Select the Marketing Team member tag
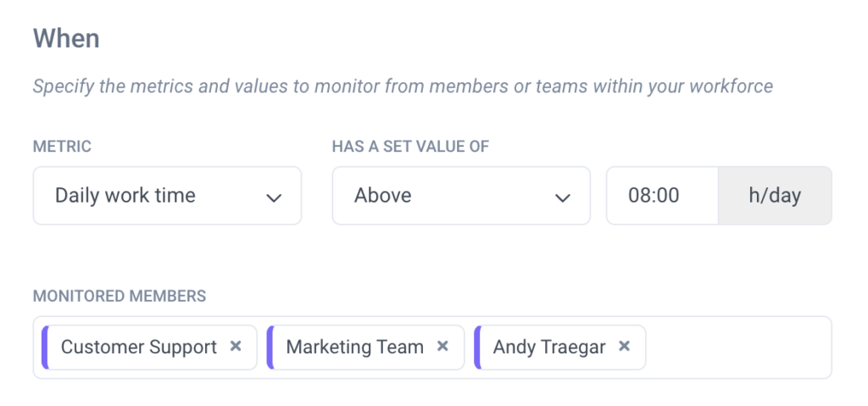 tap(365, 348)
